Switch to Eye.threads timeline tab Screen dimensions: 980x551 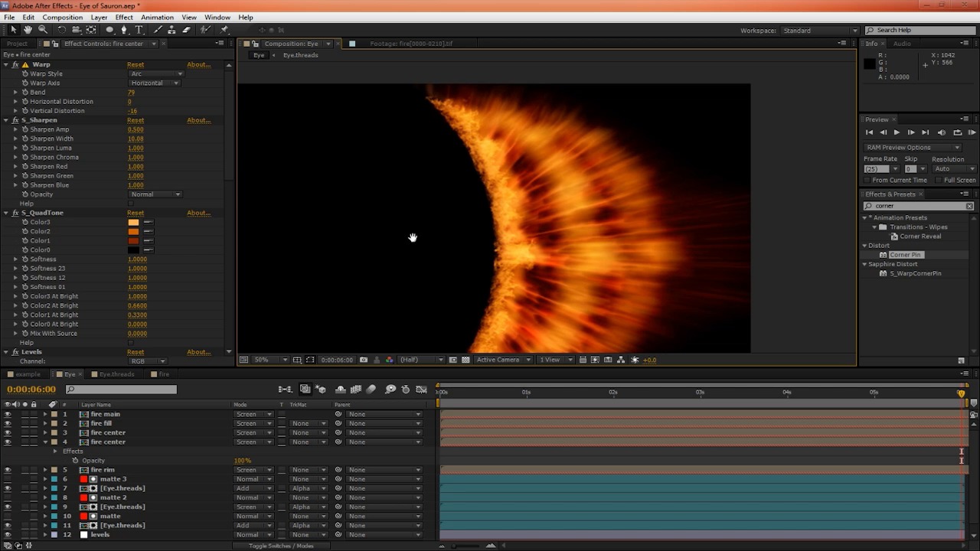point(116,374)
